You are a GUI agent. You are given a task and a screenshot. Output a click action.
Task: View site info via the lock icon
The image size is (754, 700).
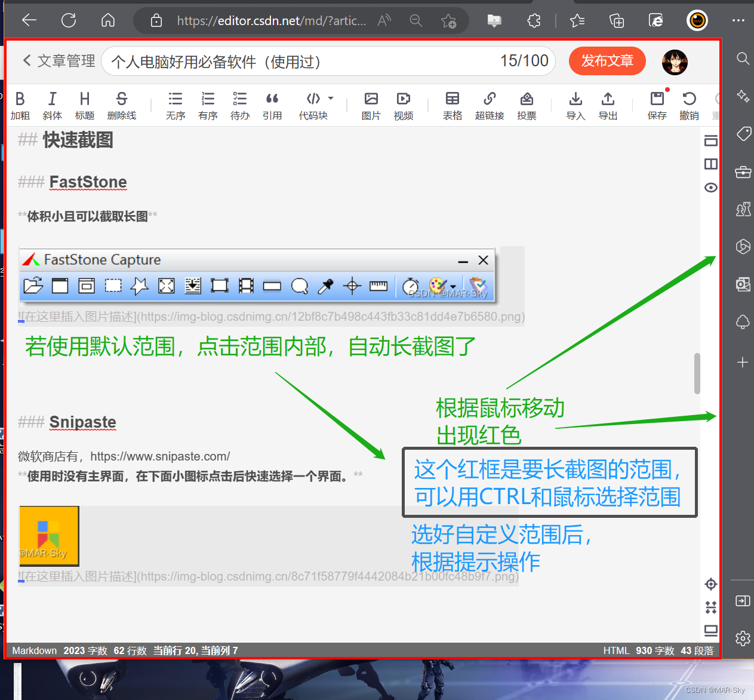(x=156, y=21)
